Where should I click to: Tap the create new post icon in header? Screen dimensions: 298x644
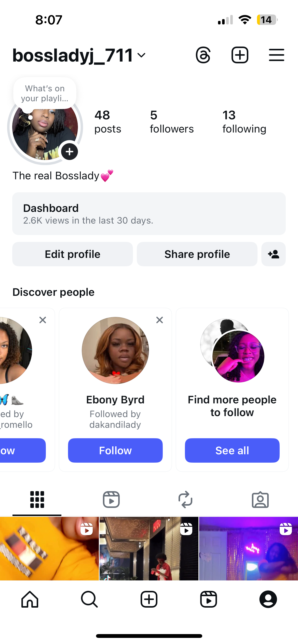(240, 55)
